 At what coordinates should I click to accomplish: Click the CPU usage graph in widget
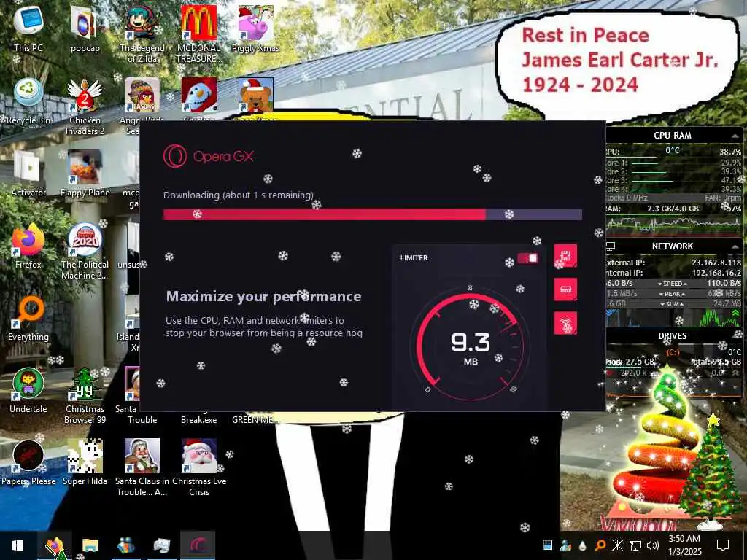click(x=673, y=225)
